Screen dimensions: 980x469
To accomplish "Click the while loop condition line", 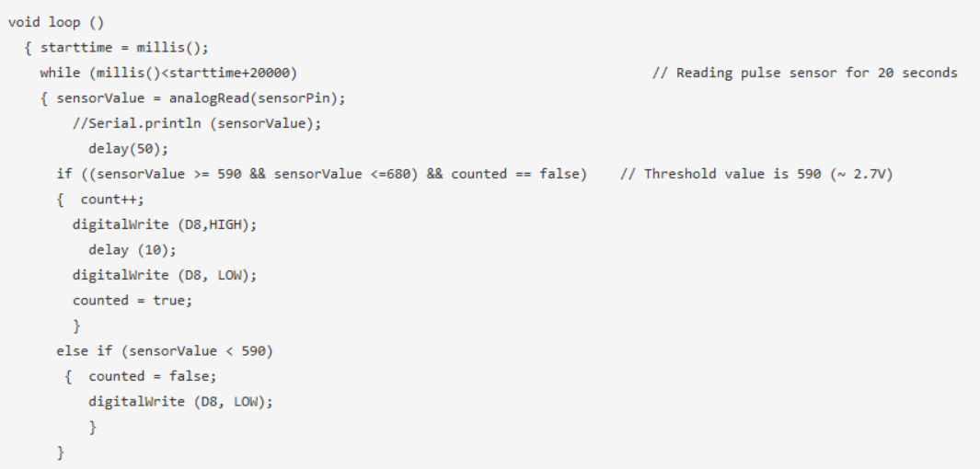I will (168, 73).
